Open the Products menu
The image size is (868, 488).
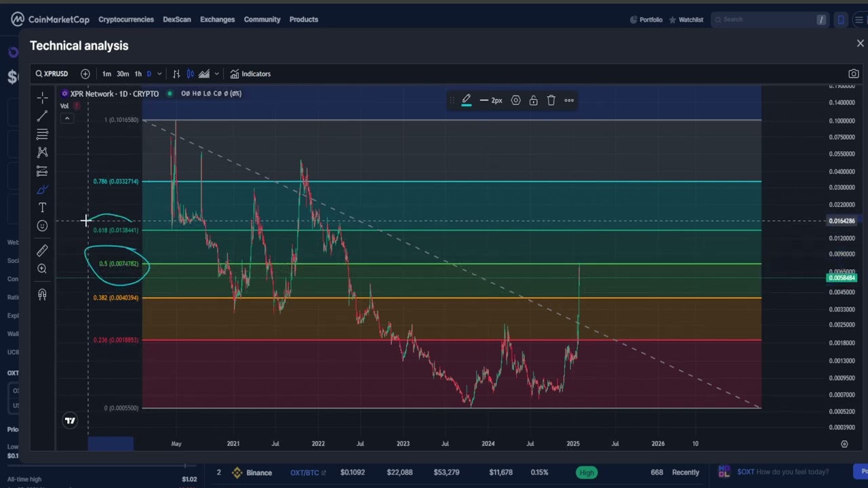click(x=304, y=20)
